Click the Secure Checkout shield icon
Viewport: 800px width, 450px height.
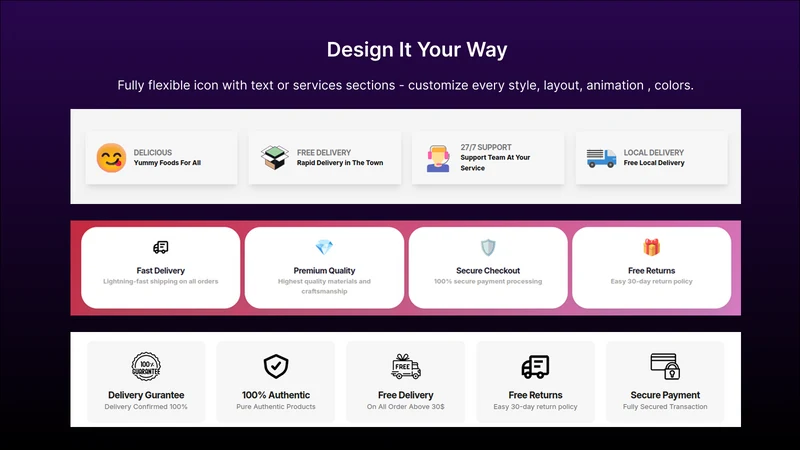coord(488,247)
